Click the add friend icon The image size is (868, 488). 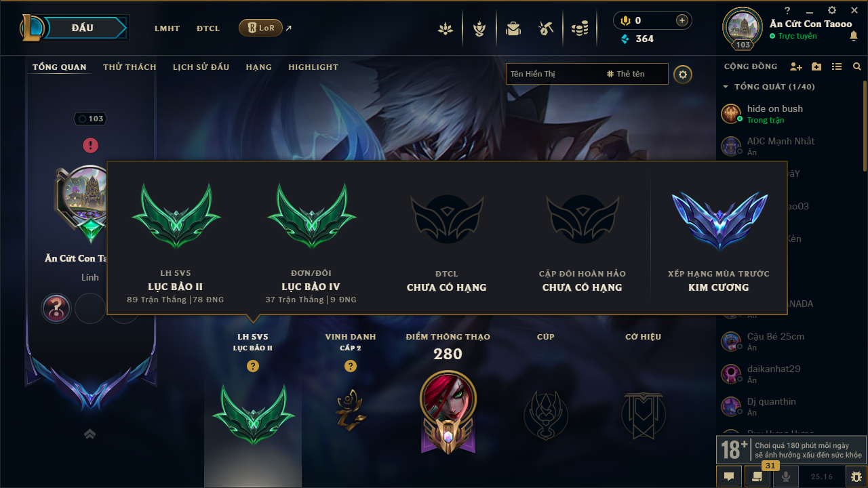[x=796, y=66]
